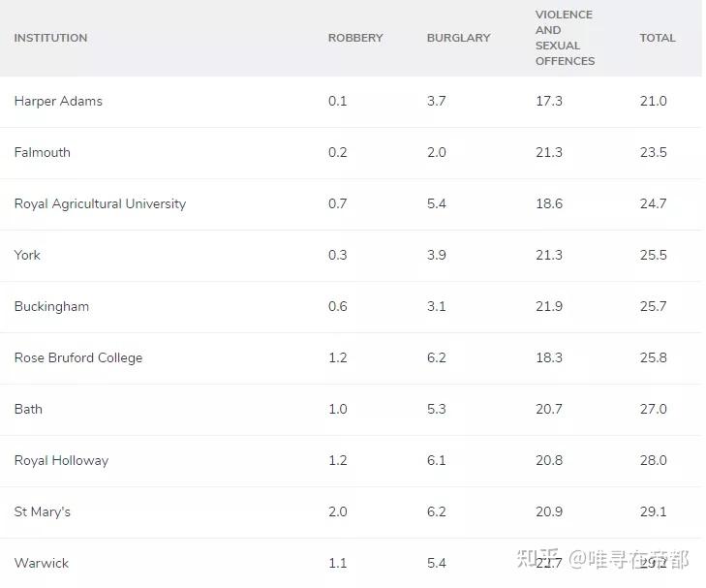Select the BURGLARY column header
Viewport: 706px width, 588px height.
click(x=458, y=38)
